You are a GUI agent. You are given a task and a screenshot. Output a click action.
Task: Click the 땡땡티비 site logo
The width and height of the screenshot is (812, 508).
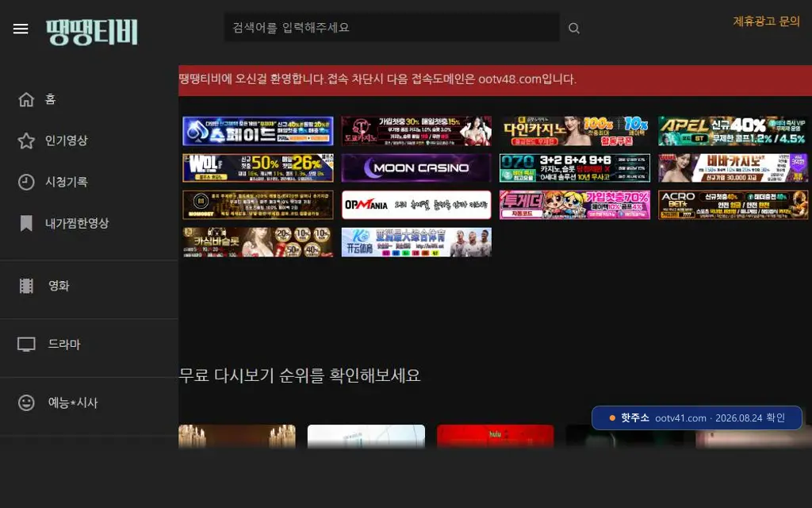point(92,32)
